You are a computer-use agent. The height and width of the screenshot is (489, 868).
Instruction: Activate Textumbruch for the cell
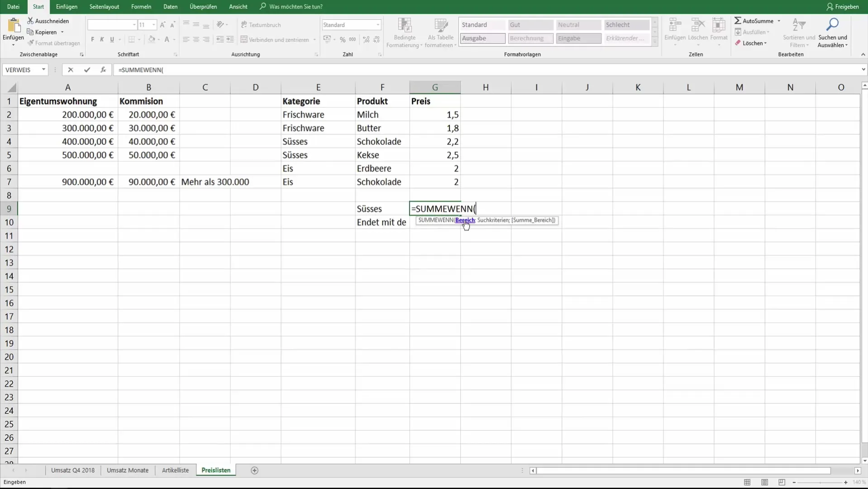pyautogui.click(x=262, y=25)
